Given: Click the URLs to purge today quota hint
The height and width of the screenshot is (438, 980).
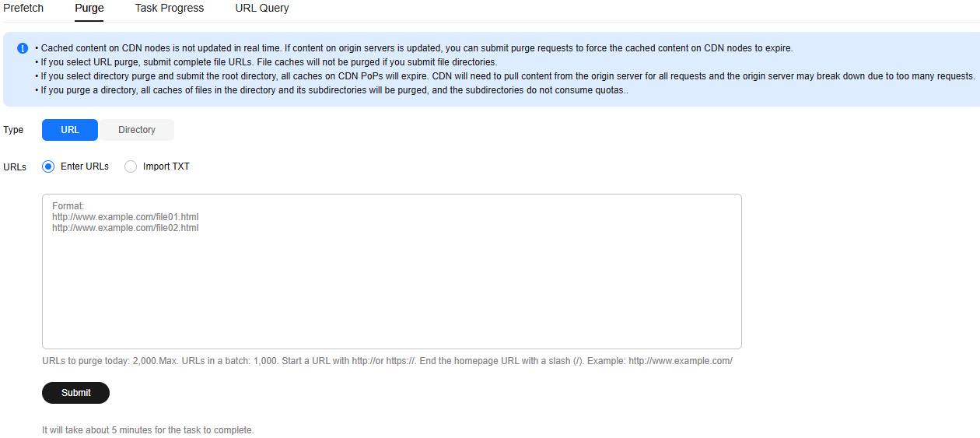Looking at the screenshot, I should 387,361.
